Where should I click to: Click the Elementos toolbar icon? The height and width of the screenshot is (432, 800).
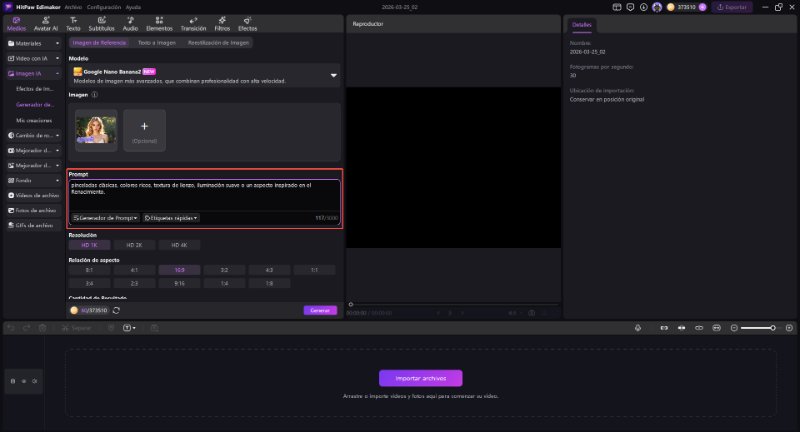[158, 25]
